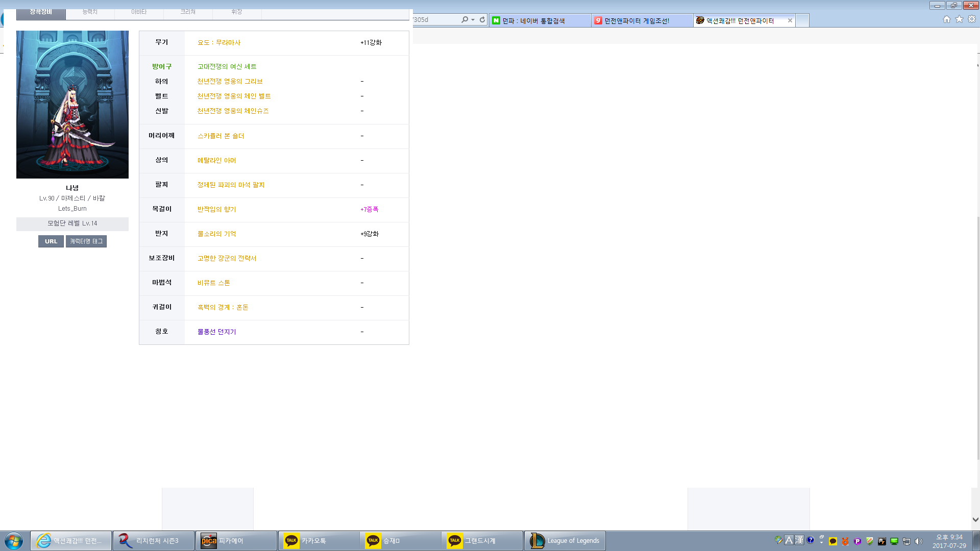Close the 액션쾌감 던전앤파이터 browser tab
Viewport: 980px width, 551px height.
(x=790, y=21)
